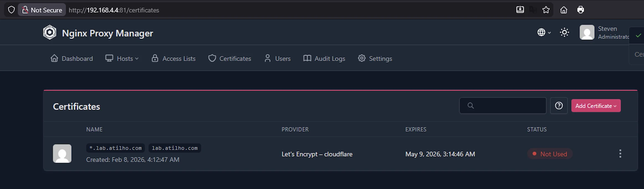Viewport: 644px width, 189px height.
Task: Click the PROVIDER column header
Action: (295, 129)
